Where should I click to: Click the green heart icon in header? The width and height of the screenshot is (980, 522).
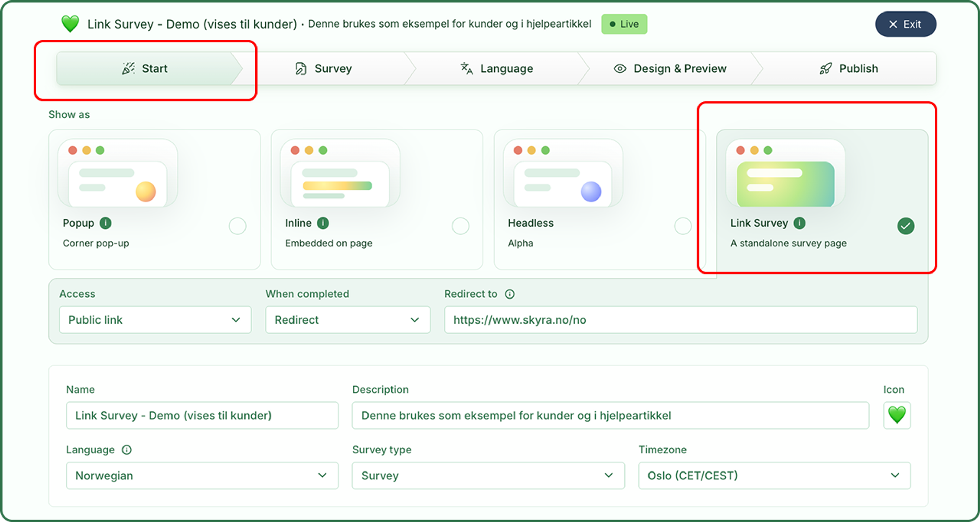70,24
